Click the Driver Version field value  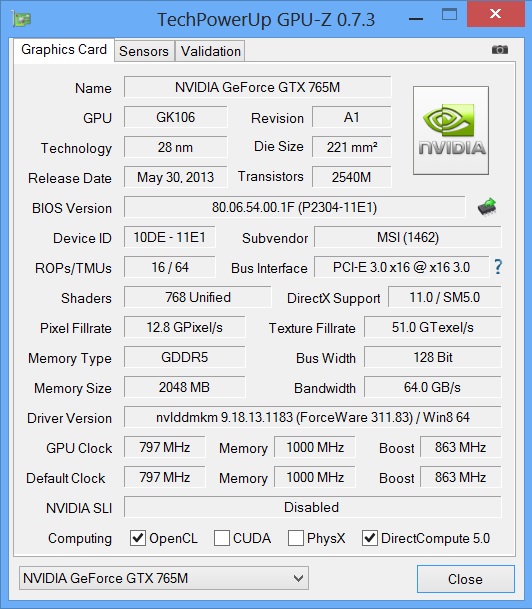[313, 417]
